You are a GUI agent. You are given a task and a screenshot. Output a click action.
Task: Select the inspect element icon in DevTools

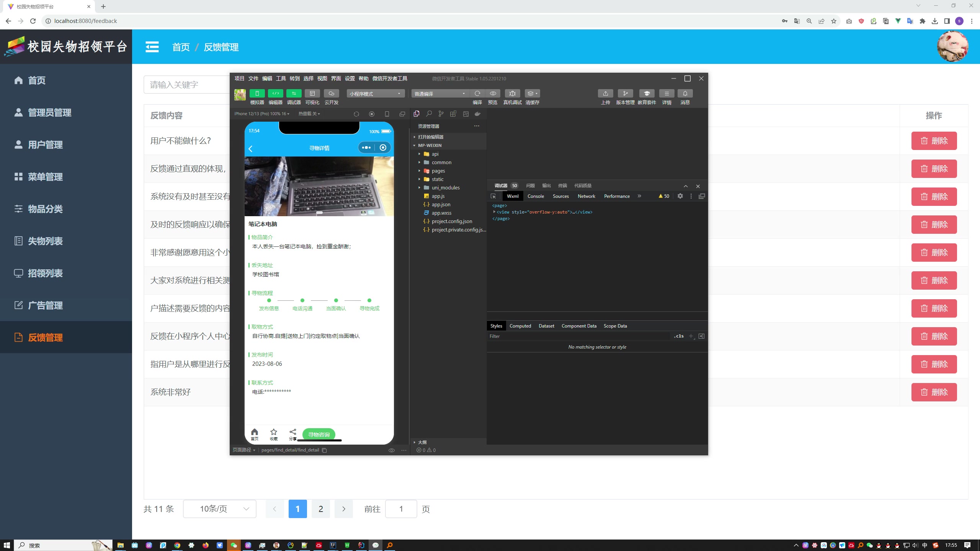[x=493, y=196]
